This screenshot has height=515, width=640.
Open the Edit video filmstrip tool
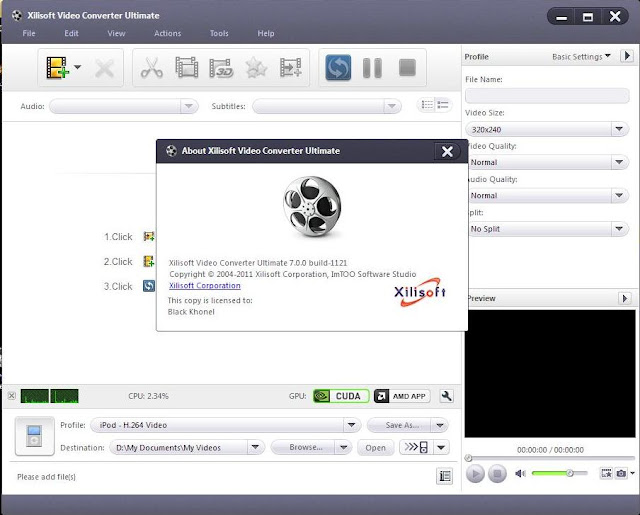pyautogui.click(x=187, y=67)
